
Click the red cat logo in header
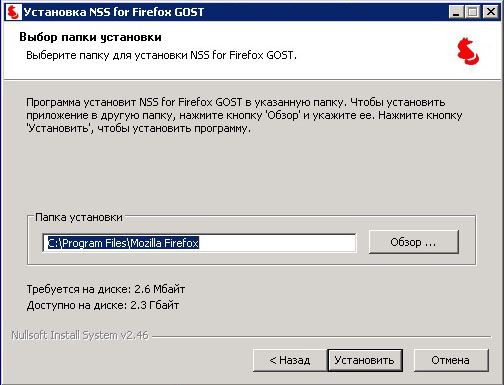pyautogui.click(x=468, y=51)
